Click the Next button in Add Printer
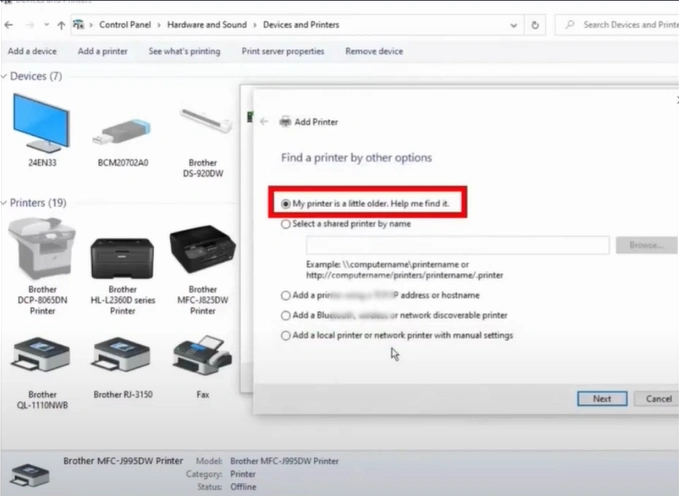679x496 pixels. (602, 398)
